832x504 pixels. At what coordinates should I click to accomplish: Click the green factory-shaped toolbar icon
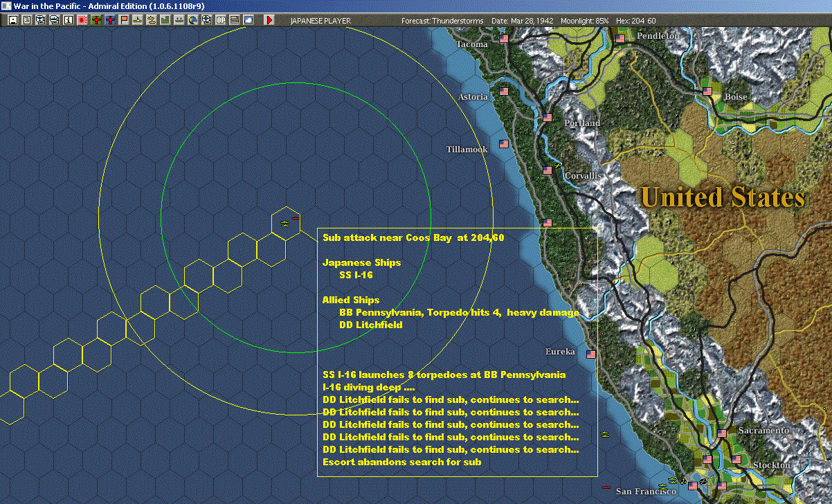tap(165, 20)
